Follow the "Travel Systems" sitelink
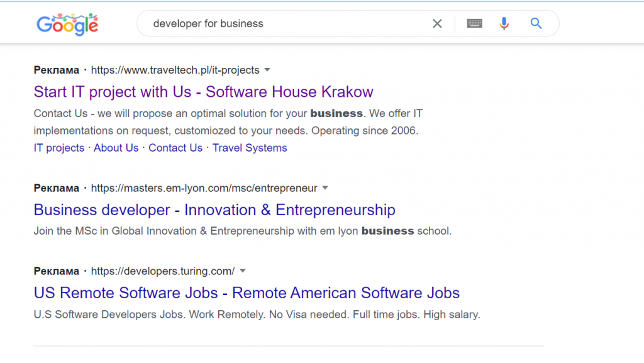This screenshot has height=363, width=644. click(250, 148)
